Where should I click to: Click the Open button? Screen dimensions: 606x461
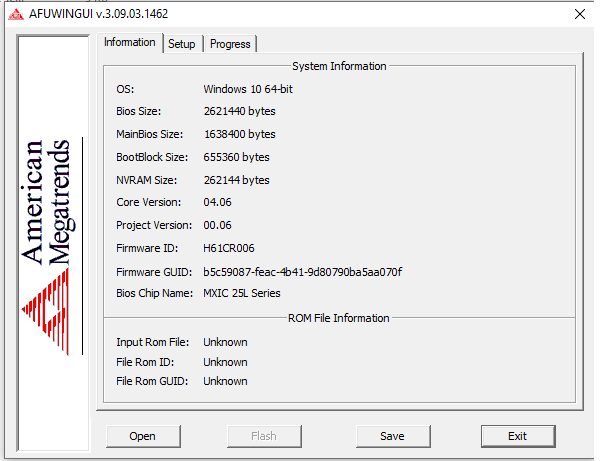[143, 436]
